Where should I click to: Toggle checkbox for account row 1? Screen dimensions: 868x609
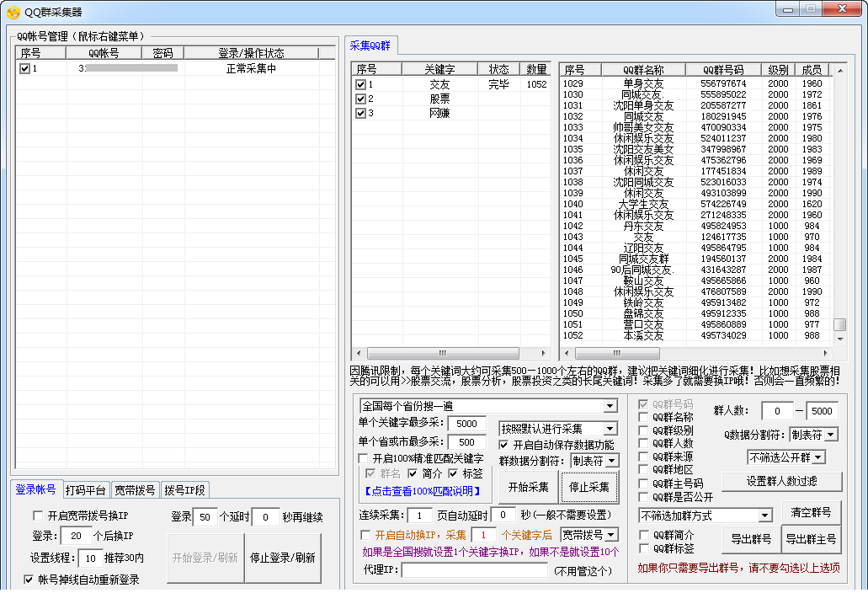[24, 69]
